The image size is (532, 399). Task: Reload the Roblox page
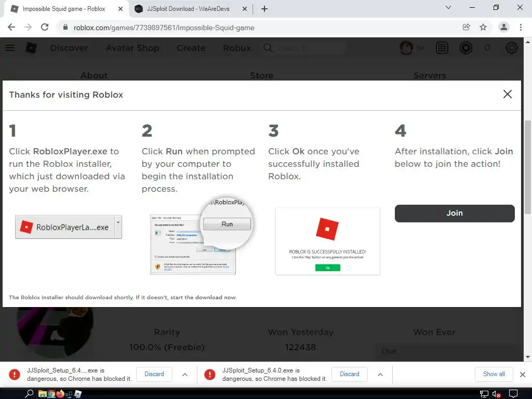pyautogui.click(x=45, y=27)
